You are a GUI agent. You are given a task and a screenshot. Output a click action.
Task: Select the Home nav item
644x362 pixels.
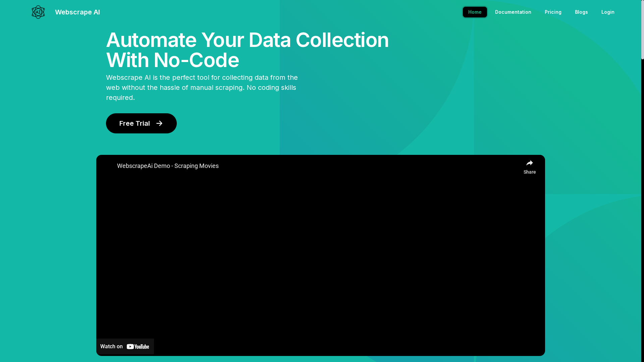475,12
